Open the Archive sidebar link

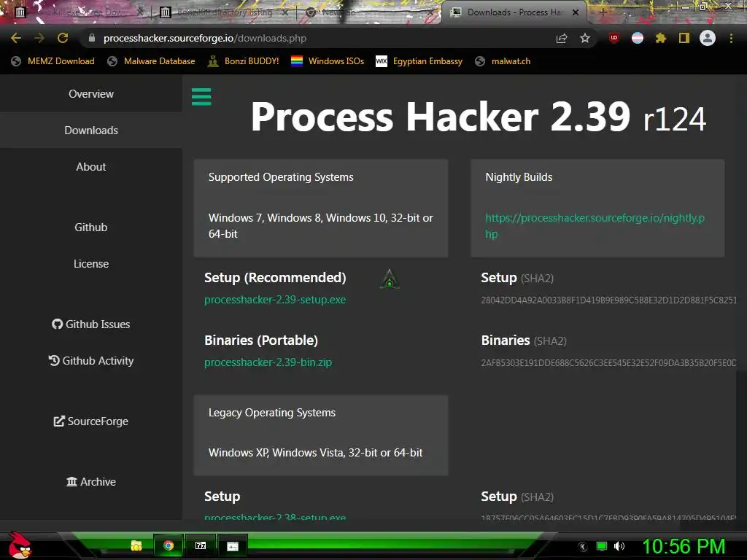click(x=91, y=481)
